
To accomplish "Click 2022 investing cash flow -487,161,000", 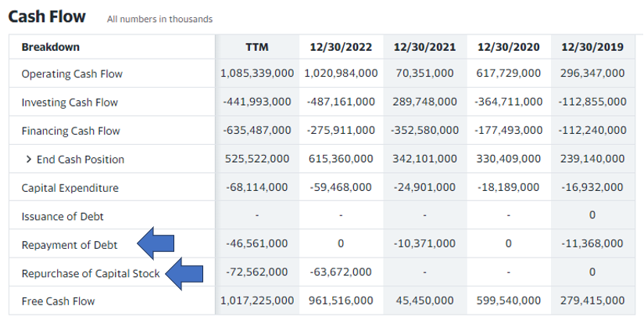I will coord(341,102).
